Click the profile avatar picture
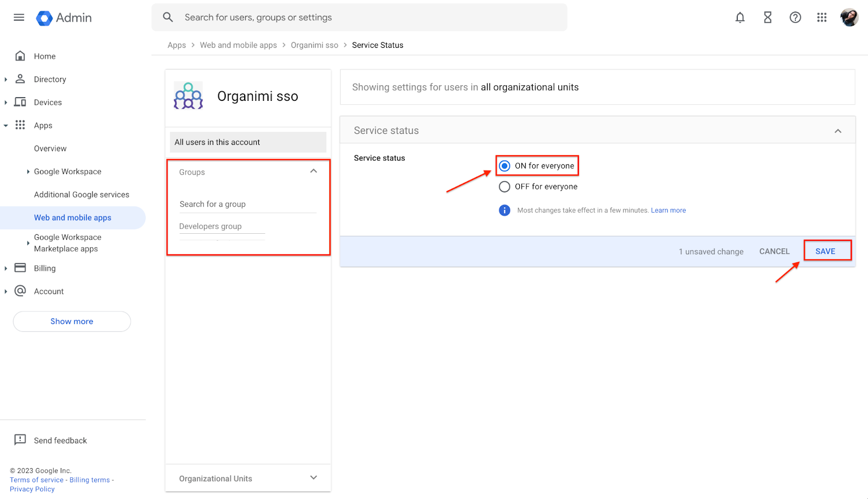This screenshot has height=499, width=868. coord(849,17)
